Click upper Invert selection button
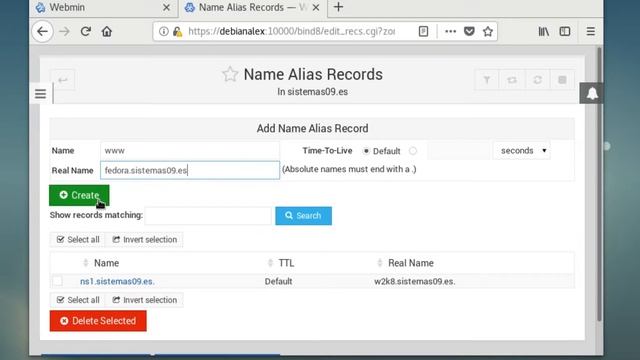 [144, 240]
